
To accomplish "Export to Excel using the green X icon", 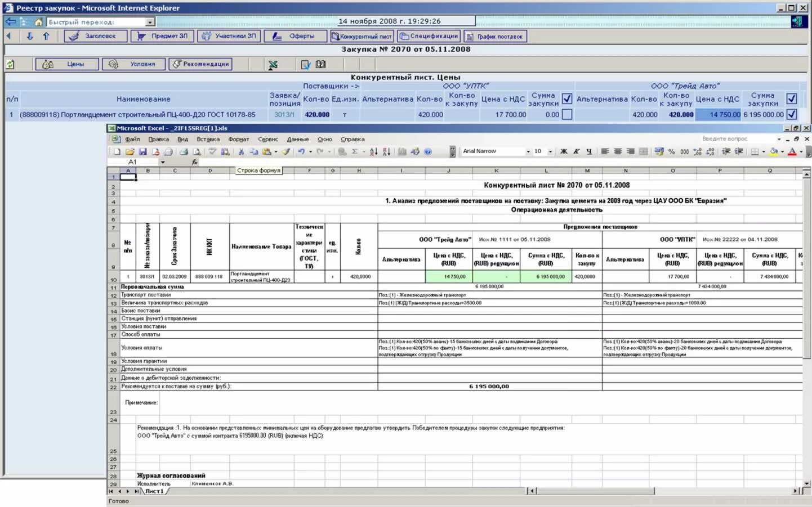I will tap(273, 65).
